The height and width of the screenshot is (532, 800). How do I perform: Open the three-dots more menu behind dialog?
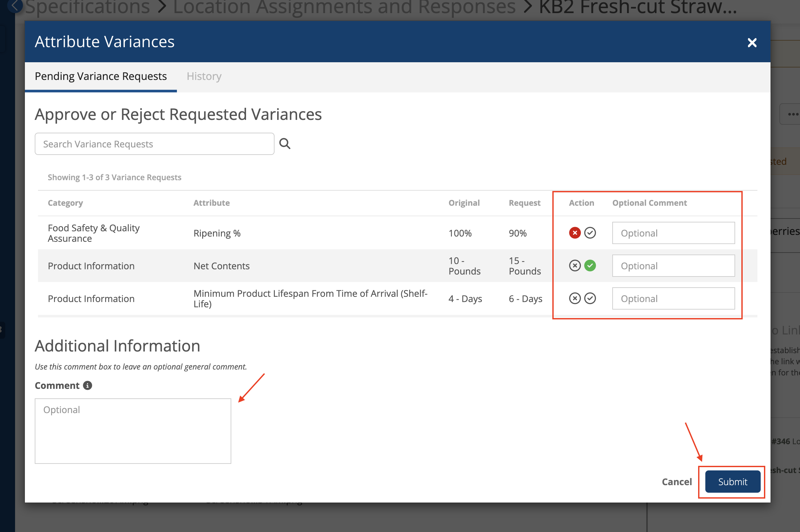pyautogui.click(x=792, y=114)
